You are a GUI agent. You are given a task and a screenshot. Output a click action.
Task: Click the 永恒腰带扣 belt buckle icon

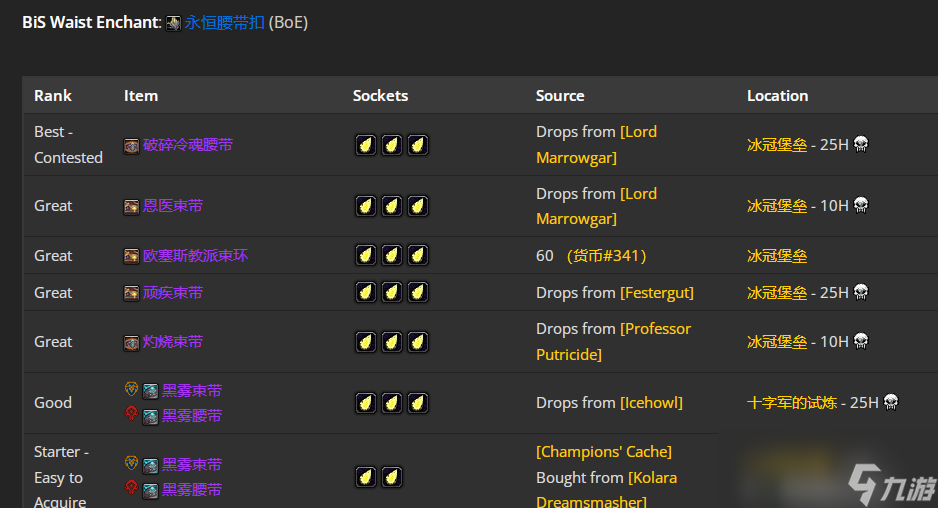click(x=173, y=23)
